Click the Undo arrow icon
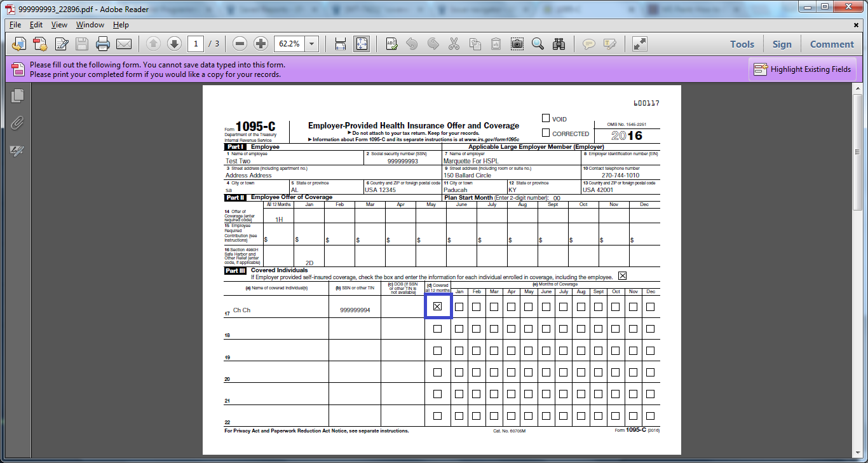This screenshot has height=463, width=868. click(412, 44)
